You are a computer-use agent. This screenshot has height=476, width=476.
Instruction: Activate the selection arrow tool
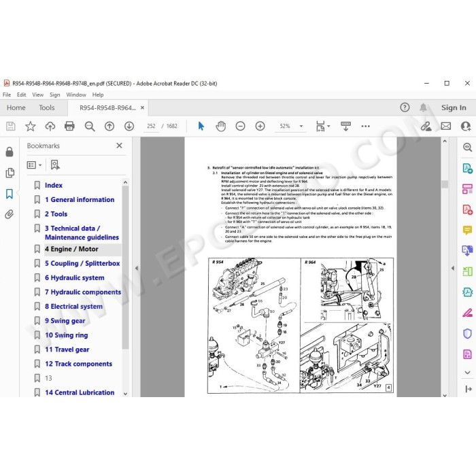click(201, 126)
